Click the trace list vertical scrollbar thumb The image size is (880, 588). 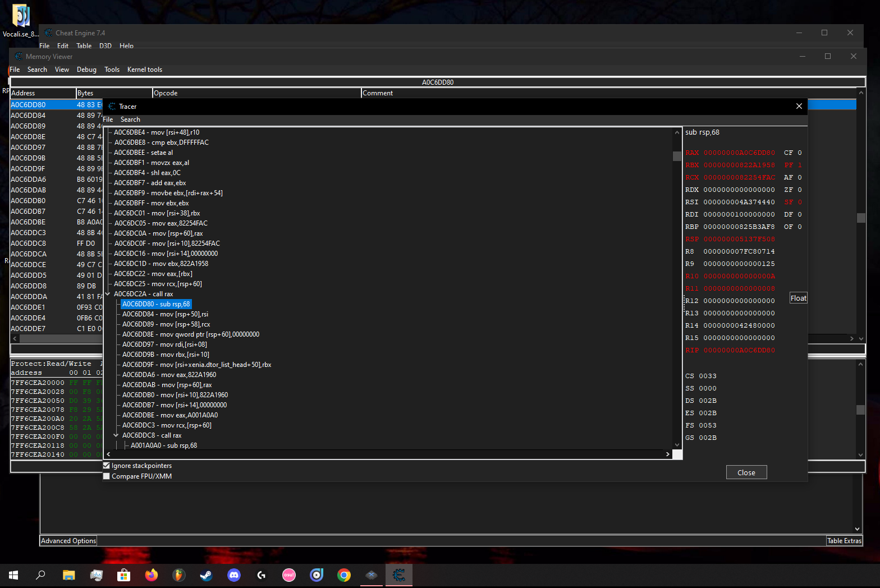pyautogui.click(x=677, y=155)
